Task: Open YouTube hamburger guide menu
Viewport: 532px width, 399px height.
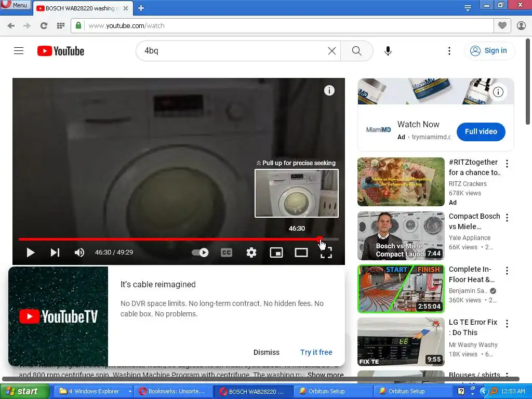Action: point(19,51)
